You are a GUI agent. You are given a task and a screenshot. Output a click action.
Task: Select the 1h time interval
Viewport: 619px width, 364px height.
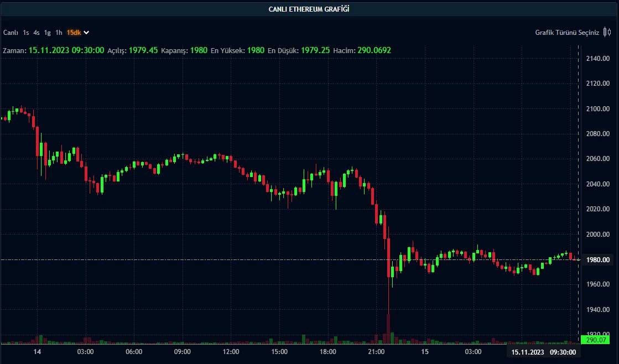point(59,33)
